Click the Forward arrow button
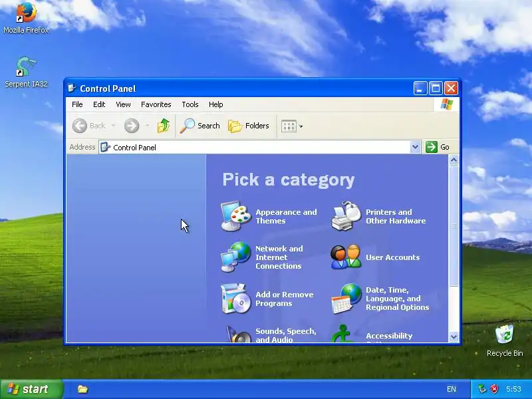This screenshot has height=399, width=532. tap(132, 126)
